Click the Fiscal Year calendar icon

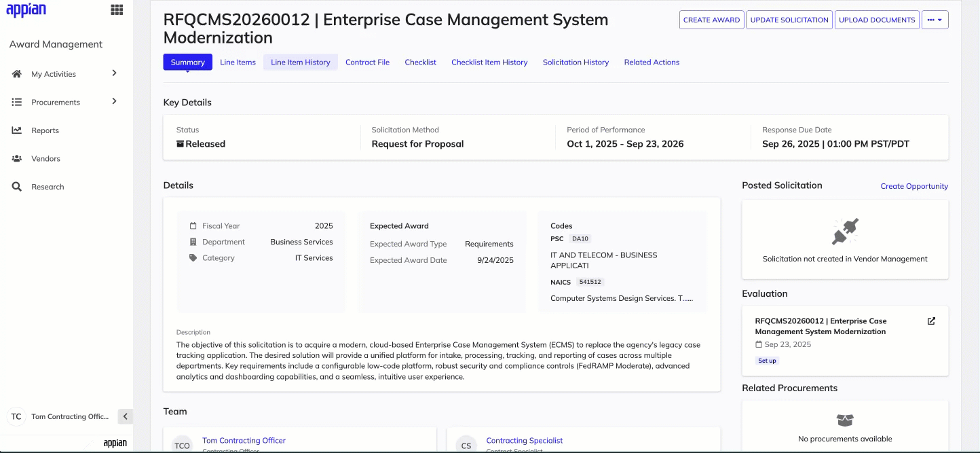193,226
